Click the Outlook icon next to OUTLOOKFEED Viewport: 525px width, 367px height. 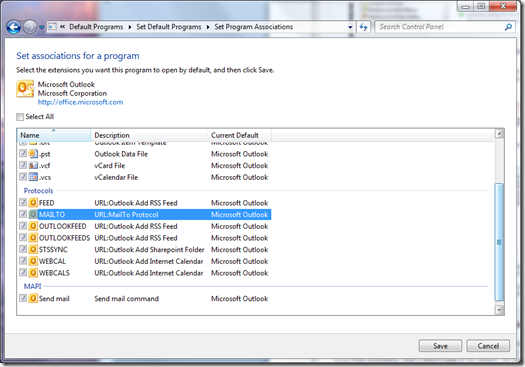[33, 226]
